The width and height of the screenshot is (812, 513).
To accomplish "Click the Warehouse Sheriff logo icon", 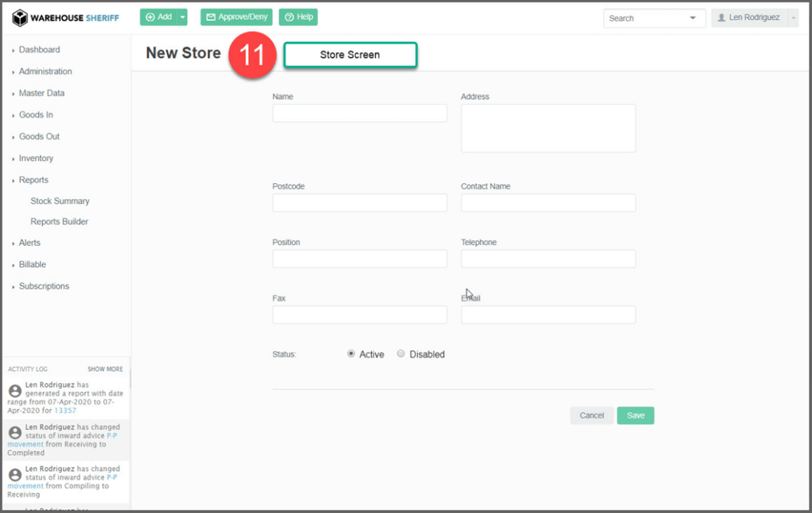I will coord(20,17).
